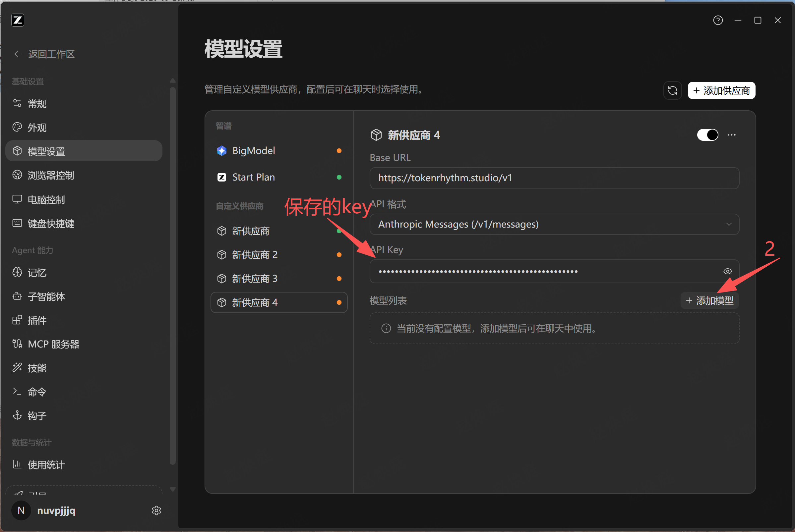
Task: Select Start Plan provider
Action: click(279, 177)
